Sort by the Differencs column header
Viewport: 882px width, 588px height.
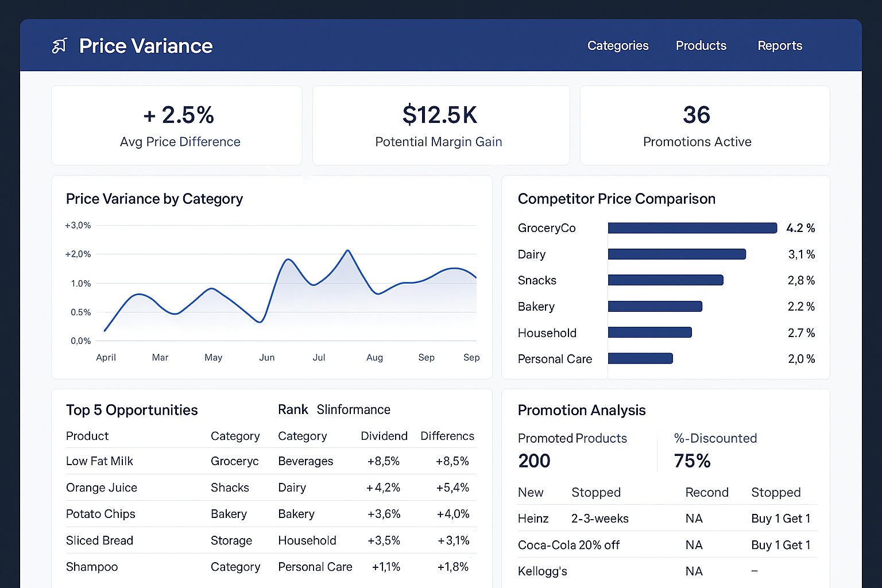(447, 436)
